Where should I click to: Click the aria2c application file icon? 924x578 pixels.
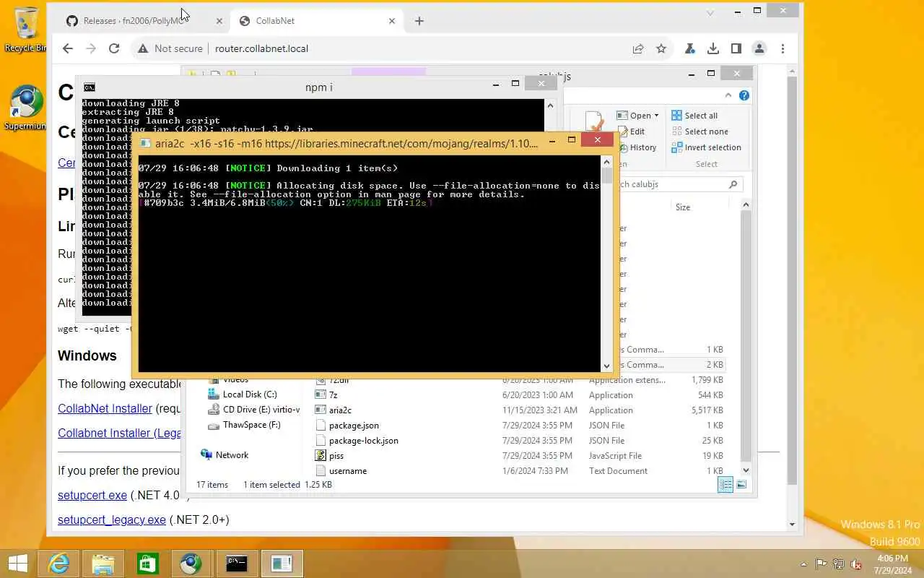pos(321,410)
